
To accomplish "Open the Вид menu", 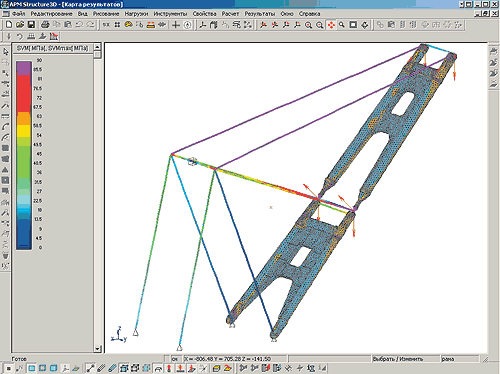I will [83, 14].
